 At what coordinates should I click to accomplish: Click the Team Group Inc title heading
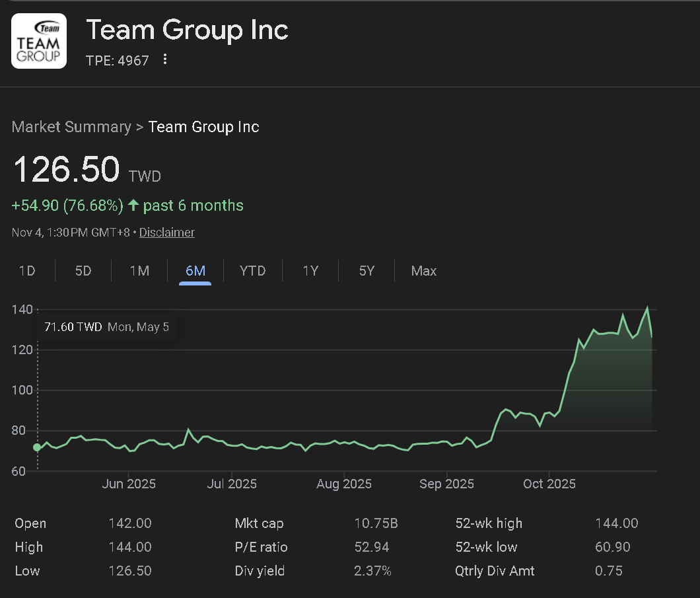coord(187,30)
